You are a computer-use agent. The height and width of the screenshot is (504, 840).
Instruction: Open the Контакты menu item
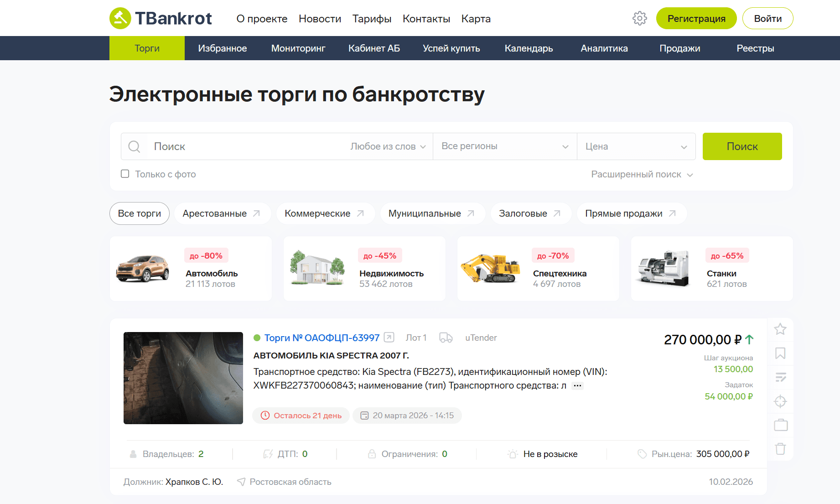click(x=426, y=19)
